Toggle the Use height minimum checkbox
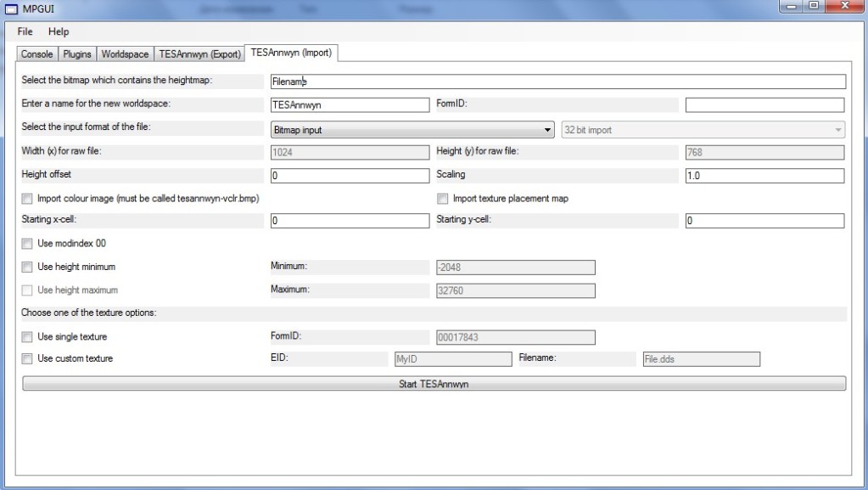Viewport: 868px width, 490px height. tap(26, 267)
